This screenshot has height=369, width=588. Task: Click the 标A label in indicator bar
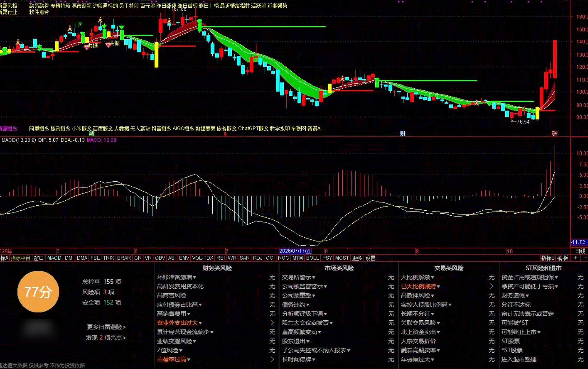click(4, 258)
